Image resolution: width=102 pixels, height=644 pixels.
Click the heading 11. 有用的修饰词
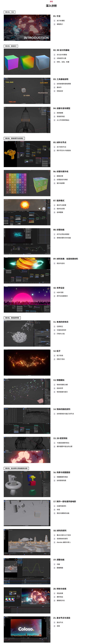(61, 322)
